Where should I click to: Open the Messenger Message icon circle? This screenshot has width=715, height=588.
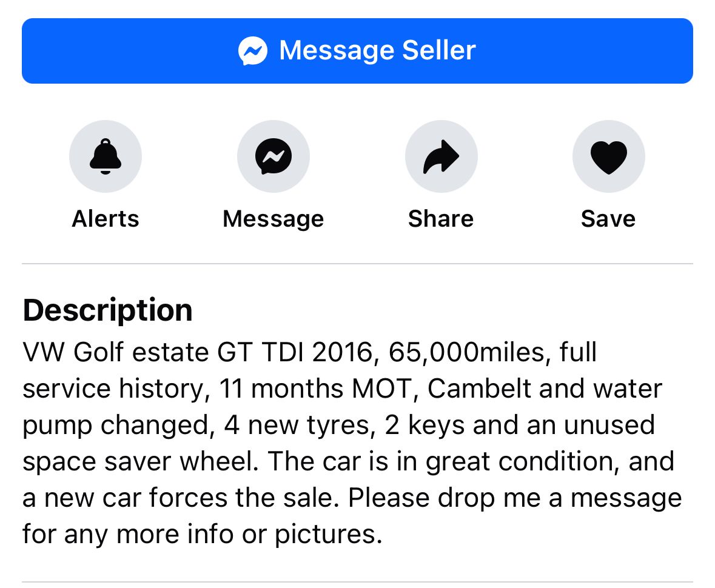click(x=273, y=156)
